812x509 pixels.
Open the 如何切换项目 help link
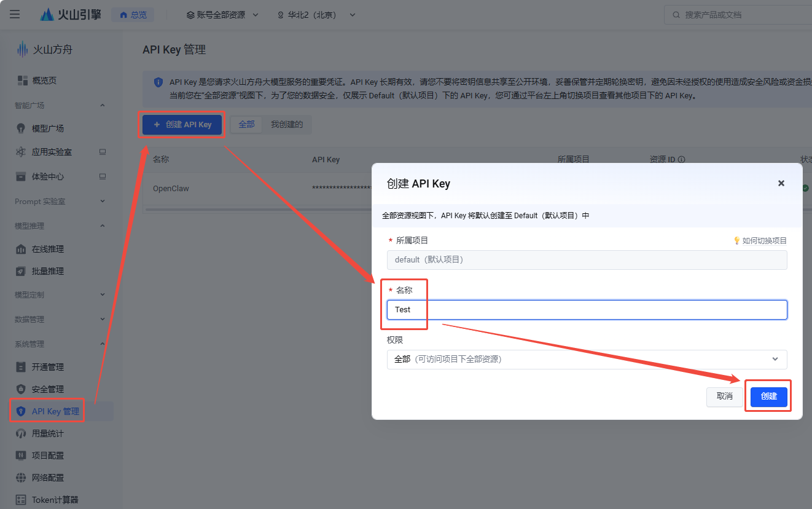tap(764, 241)
